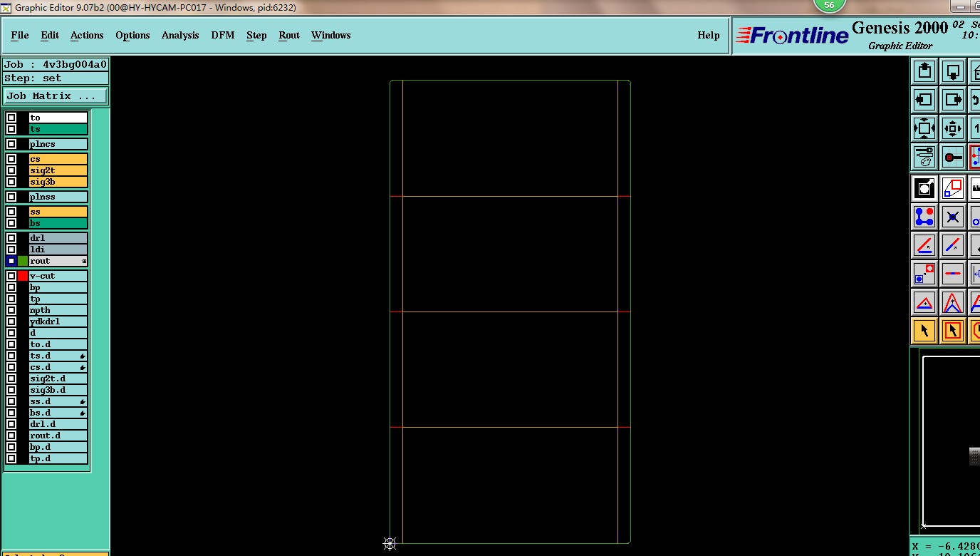Toggle display checkbox for the plncs layer
The height and width of the screenshot is (556, 980).
(x=11, y=144)
